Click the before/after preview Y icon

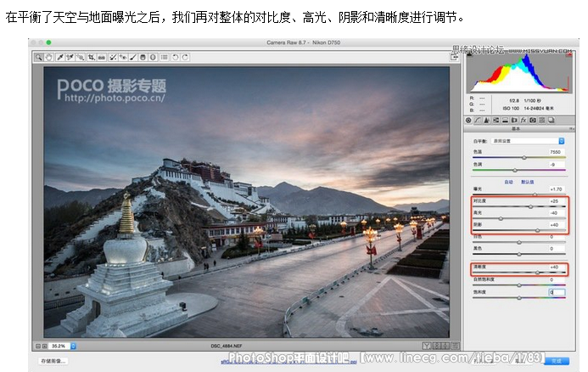427,346
